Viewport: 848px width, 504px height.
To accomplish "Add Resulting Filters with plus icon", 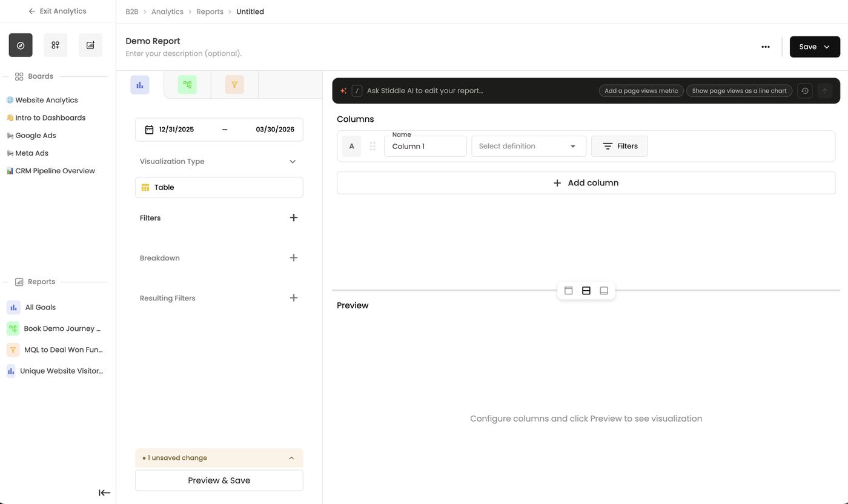I will [294, 297].
